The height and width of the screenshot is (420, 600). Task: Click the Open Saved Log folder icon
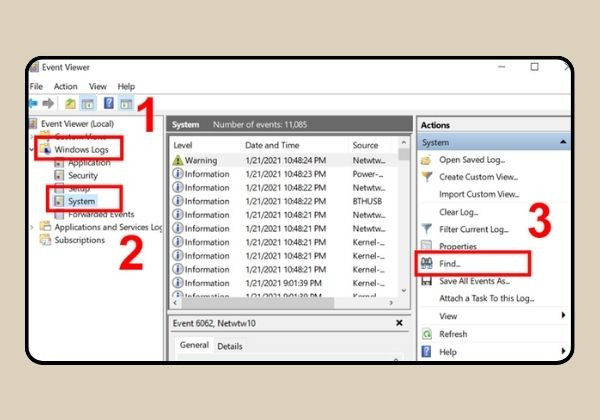point(426,160)
